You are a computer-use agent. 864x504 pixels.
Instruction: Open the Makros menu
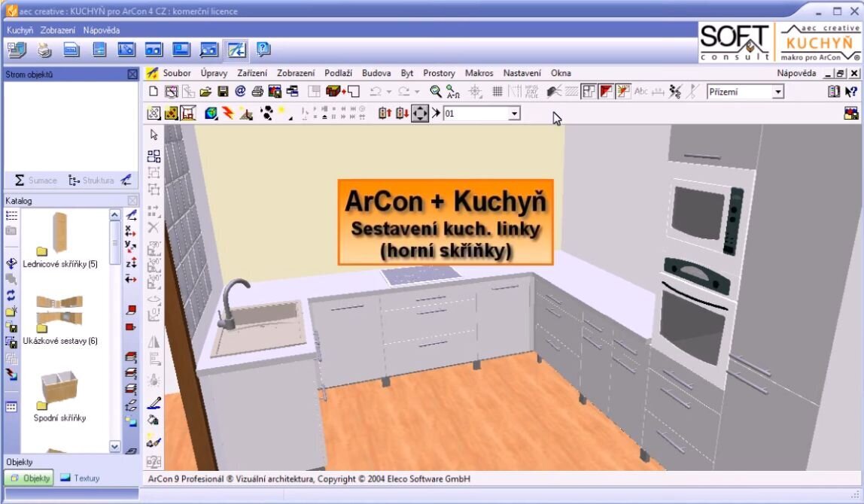pos(479,73)
